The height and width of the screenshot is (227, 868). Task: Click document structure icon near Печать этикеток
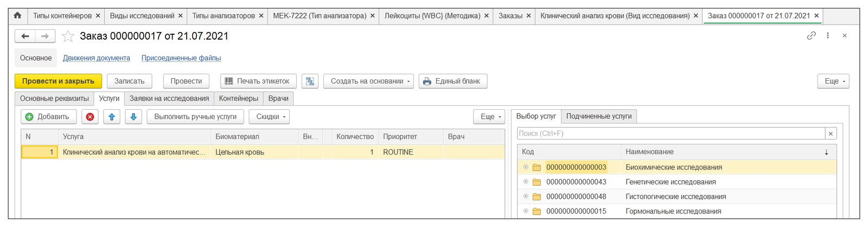(310, 81)
